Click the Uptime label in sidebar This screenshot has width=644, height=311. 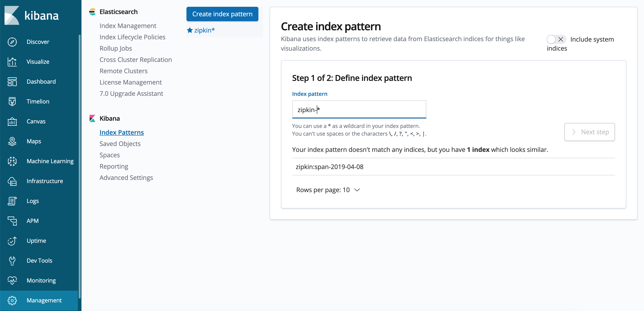coord(36,241)
